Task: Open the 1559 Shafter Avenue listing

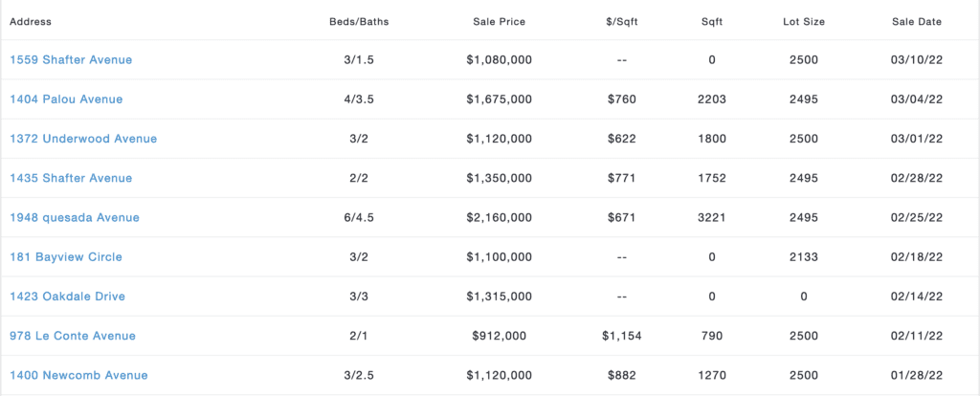Action: (71, 60)
